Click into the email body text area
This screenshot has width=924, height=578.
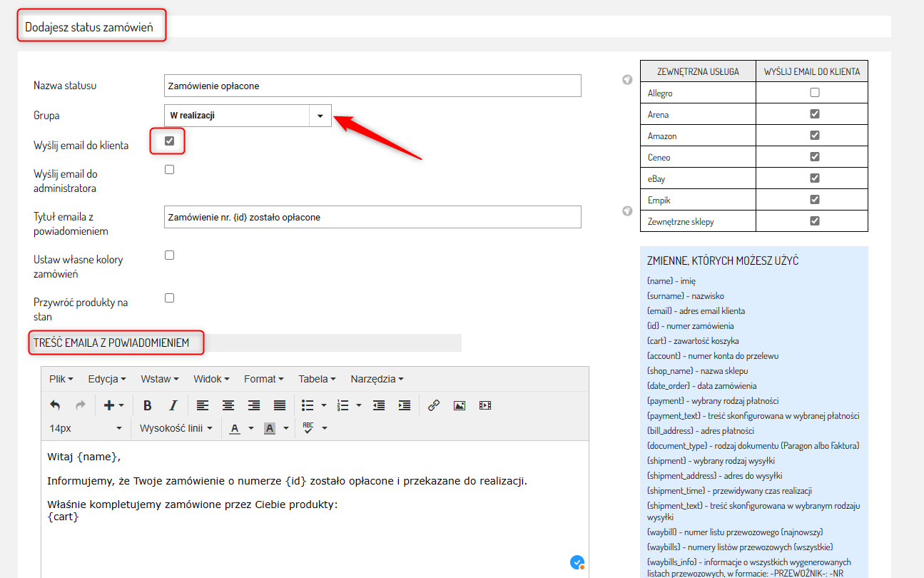[315, 509]
